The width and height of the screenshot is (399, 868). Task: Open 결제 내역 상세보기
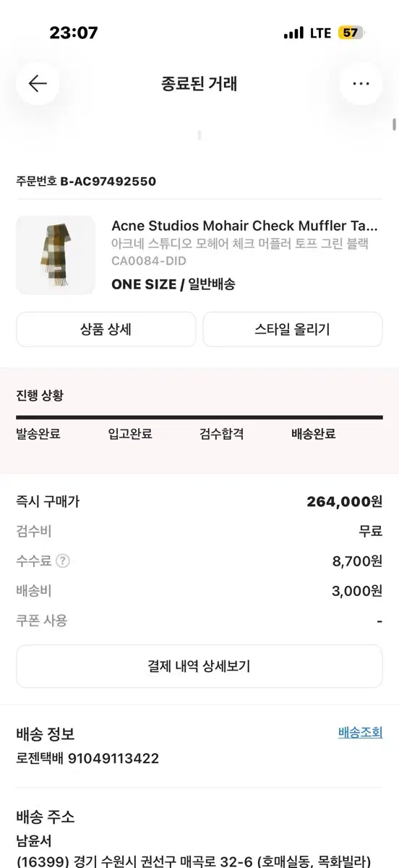click(x=199, y=666)
